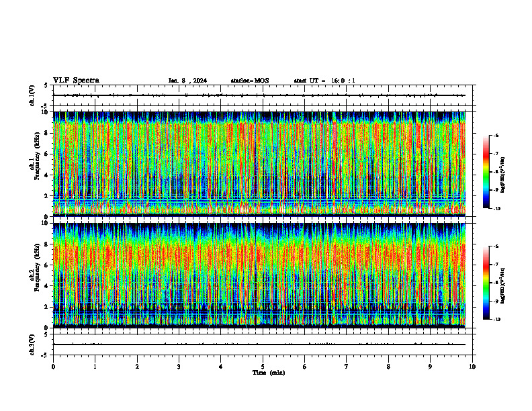Click the ch.3 voltage waveform trace
This screenshot has width=532, height=411.
pyautogui.click(x=259, y=345)
